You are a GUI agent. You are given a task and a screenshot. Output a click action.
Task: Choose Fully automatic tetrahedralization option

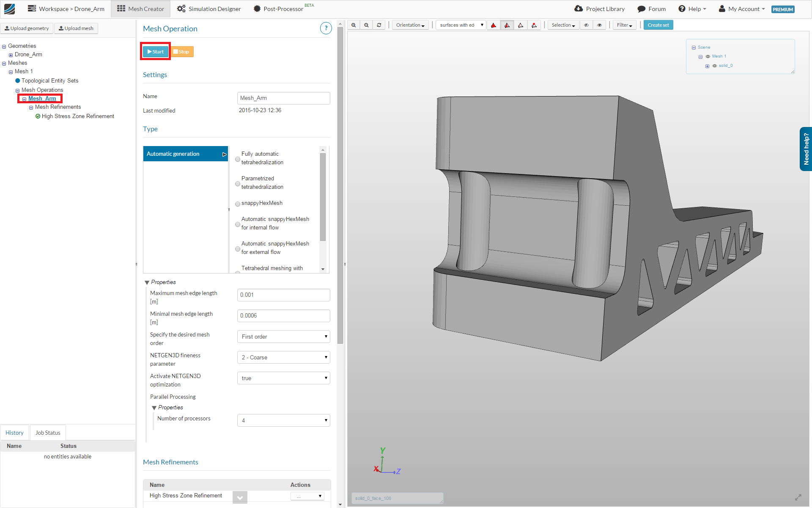238,159
